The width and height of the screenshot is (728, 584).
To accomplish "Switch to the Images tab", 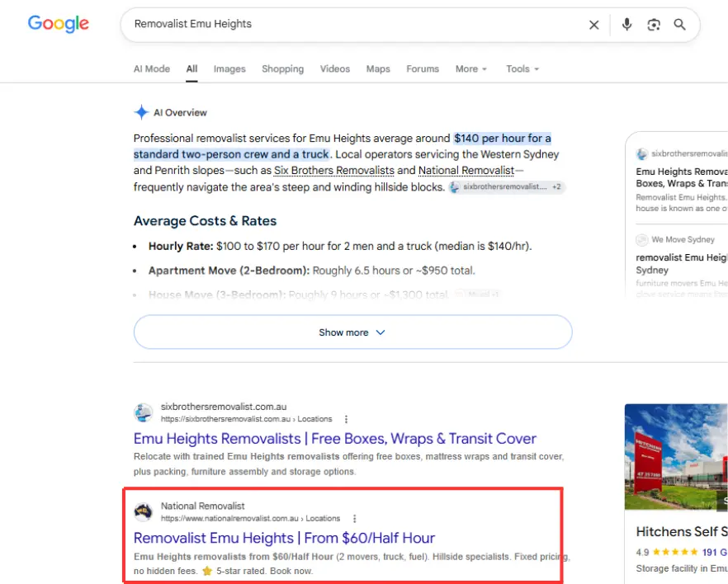I will 229,68.
